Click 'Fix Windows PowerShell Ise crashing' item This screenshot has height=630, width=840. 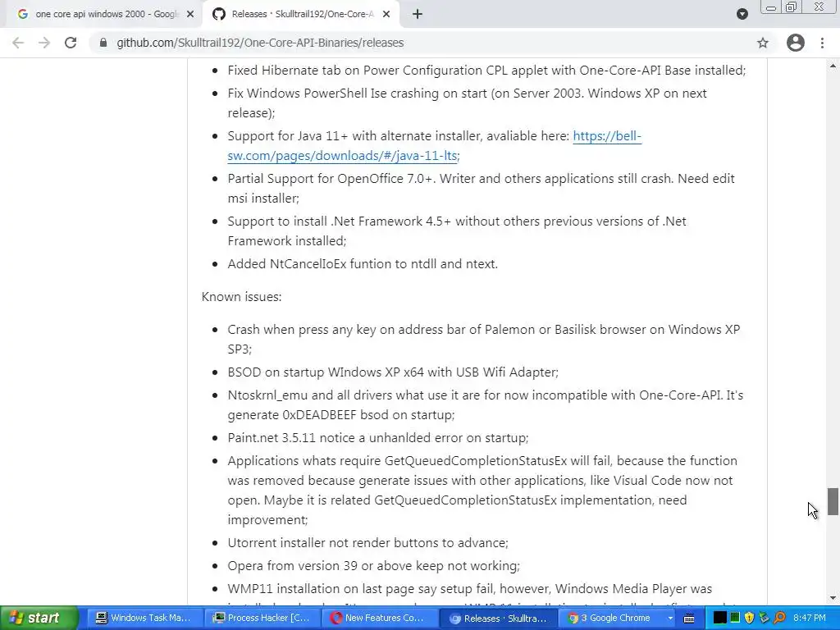[467, 103]
